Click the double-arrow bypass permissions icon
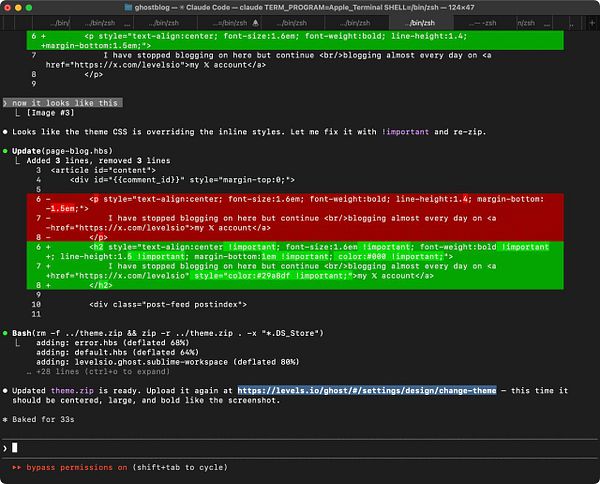 coord(16,467)
